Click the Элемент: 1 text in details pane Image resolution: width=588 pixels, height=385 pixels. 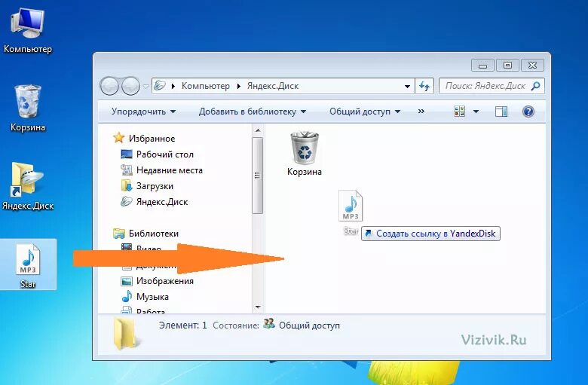click(183, 325)
